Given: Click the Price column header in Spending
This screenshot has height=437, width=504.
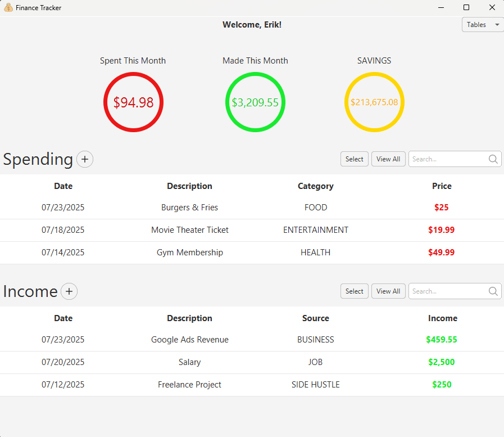Looking at the screenshot, I should pyautogui.click(x=442, y=186).
